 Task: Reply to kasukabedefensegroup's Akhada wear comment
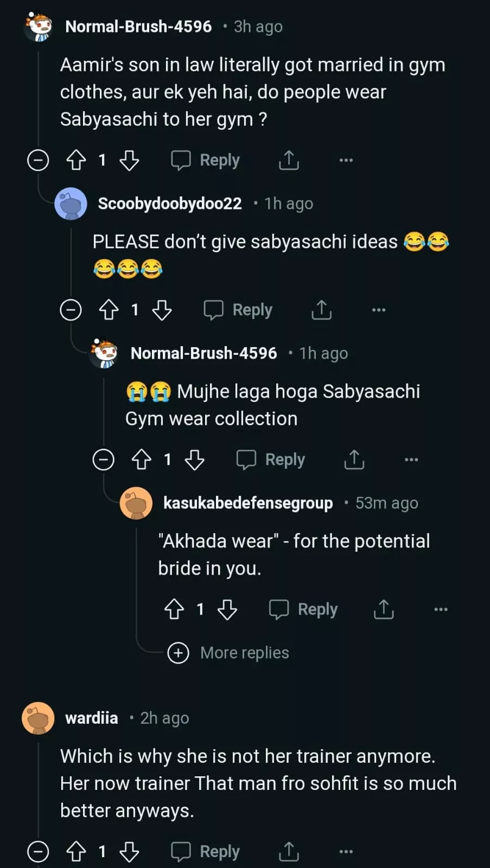coord(303,610)
